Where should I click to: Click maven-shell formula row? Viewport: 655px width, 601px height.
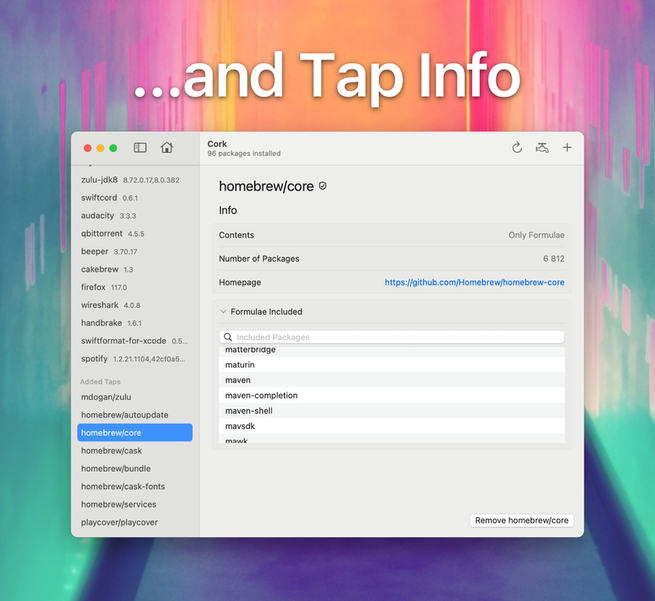click(x=391, y=411)
